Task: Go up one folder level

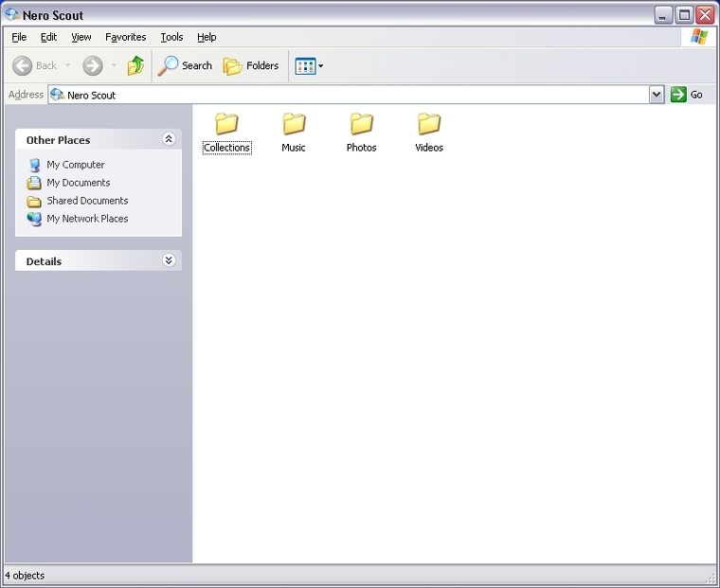Action: click(x=135, y=65)
